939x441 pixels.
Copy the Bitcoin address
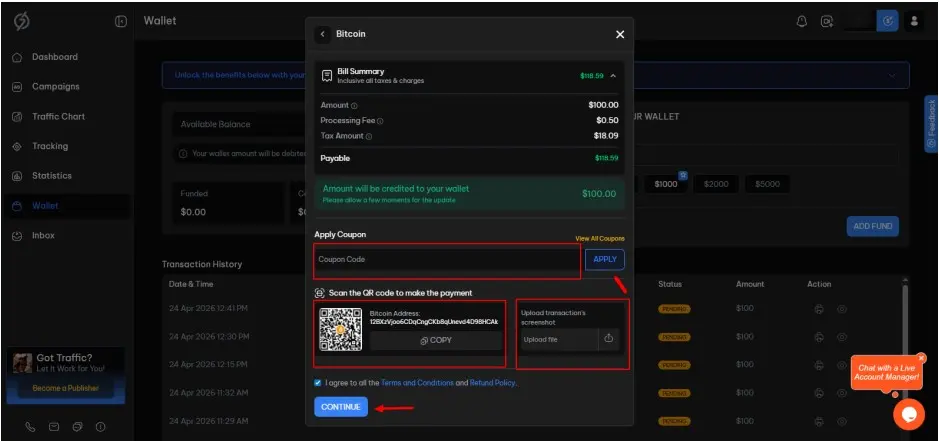436,340
